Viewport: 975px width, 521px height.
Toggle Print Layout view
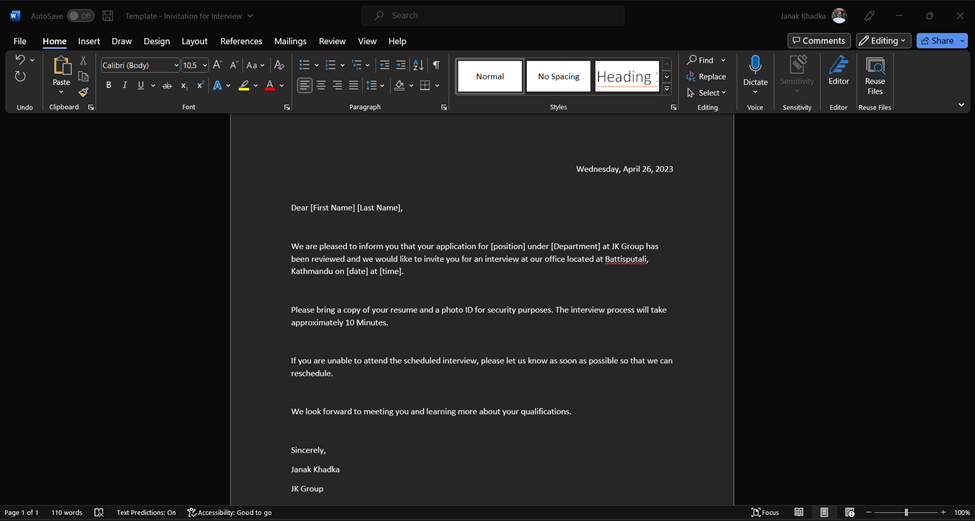pyautogui.click(x=824, y=512)
